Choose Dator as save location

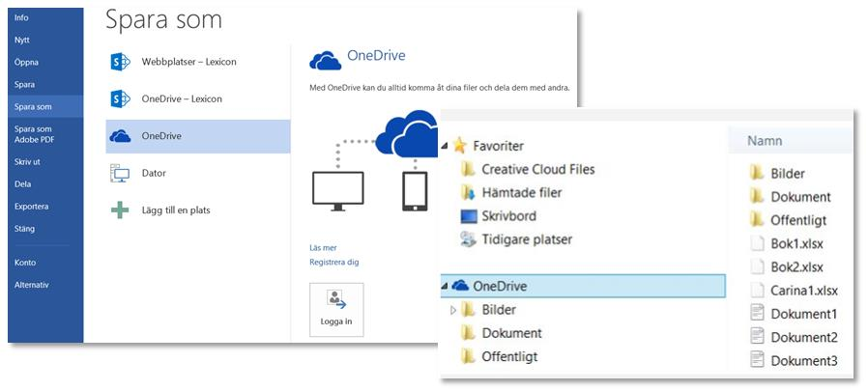coord(197,173)
